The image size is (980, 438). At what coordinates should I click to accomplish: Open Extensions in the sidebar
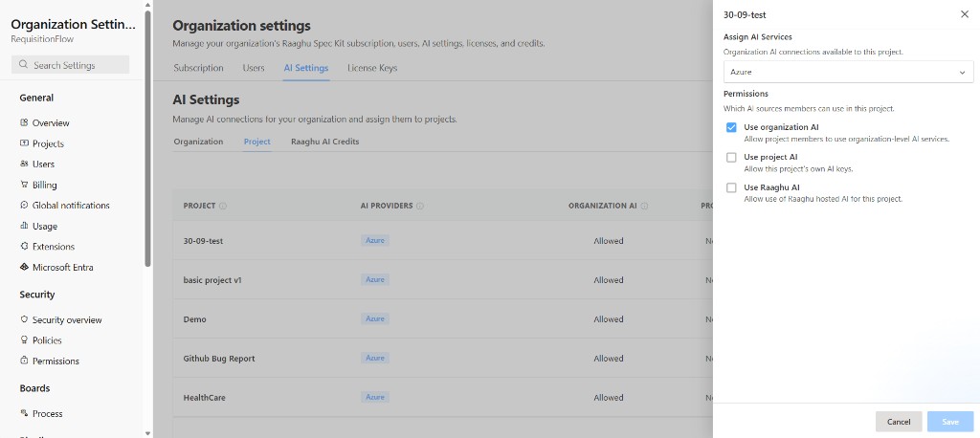[54, 247]
